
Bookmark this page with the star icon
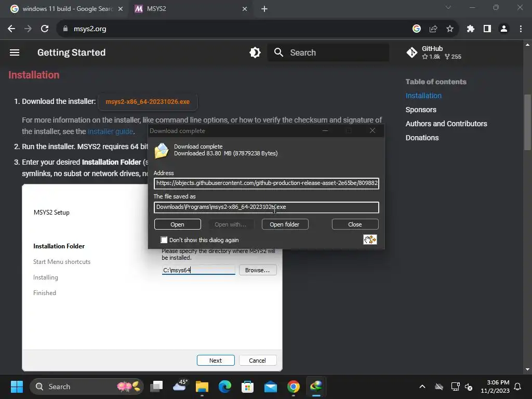450,29
